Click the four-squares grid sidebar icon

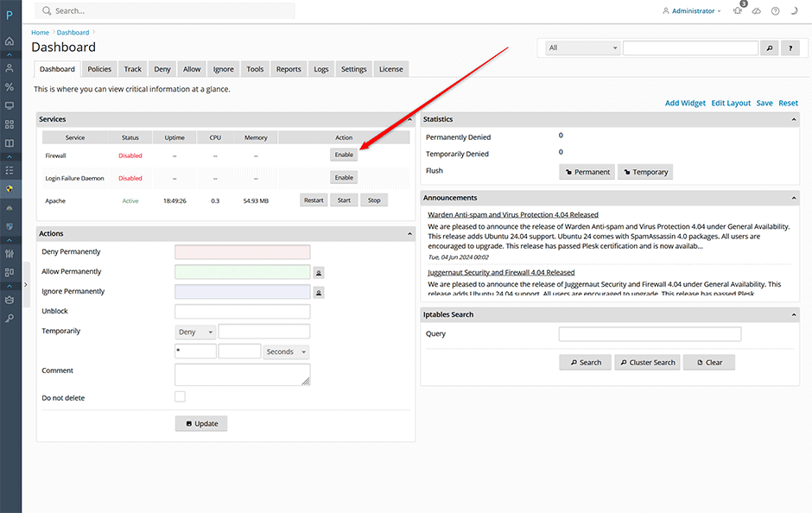10,124
